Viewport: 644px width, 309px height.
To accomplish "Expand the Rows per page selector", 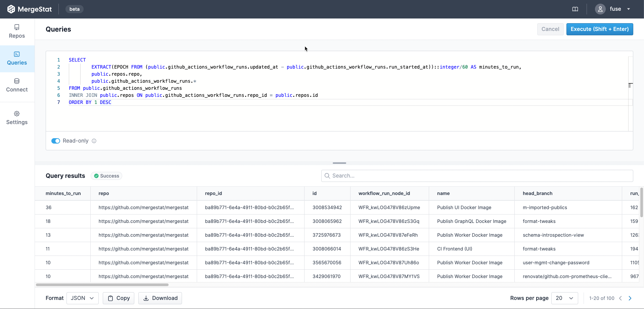I will click(564, 298).
